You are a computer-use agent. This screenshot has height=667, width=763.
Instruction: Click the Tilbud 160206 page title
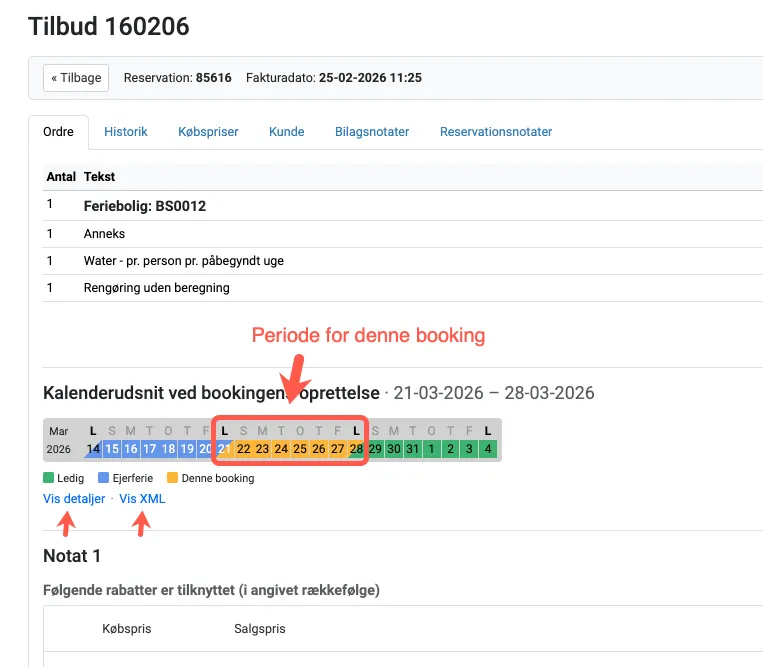coord(109,26)
